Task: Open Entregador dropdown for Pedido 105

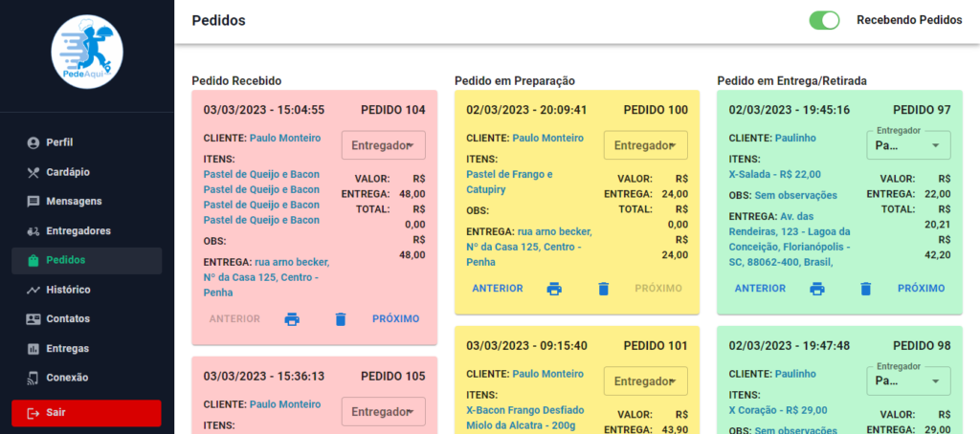Action: [x=383, y=411]
